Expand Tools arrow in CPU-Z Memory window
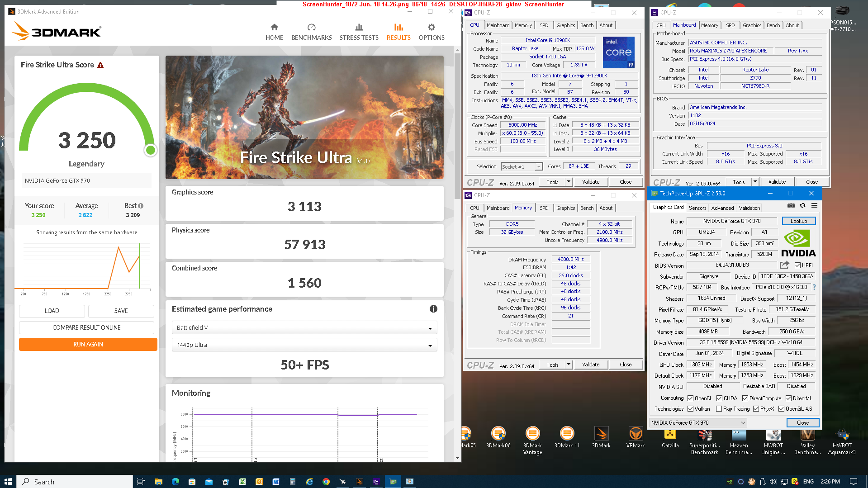Image resolution: width=868 pixels, height=488 pixels. coord(569,365)
